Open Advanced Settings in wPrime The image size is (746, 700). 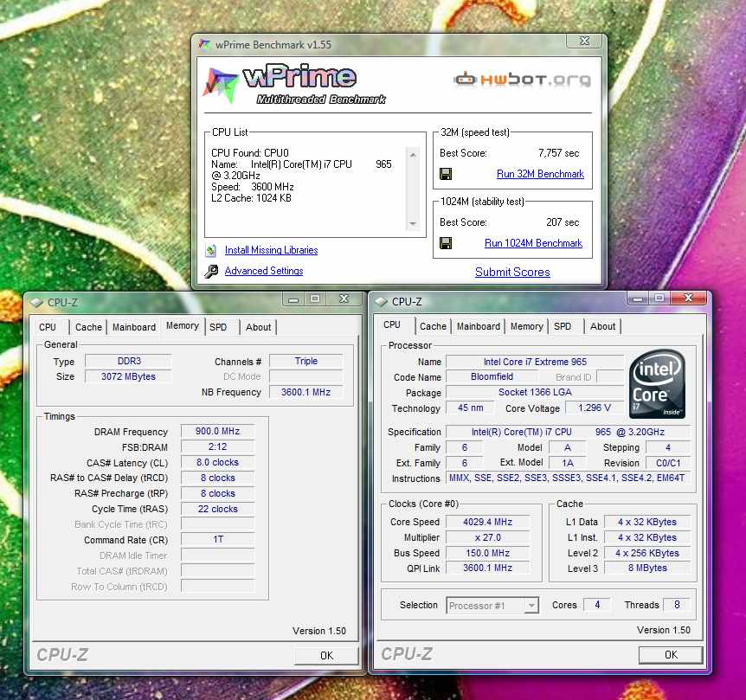[264, 271]
